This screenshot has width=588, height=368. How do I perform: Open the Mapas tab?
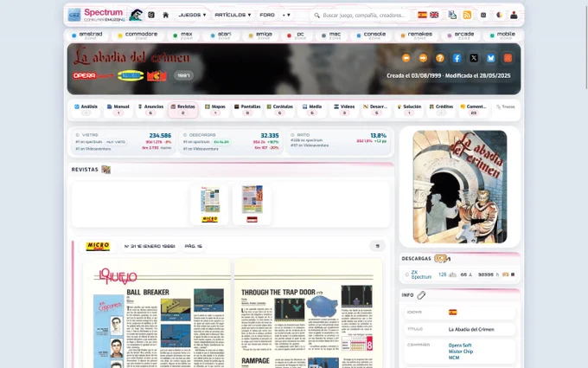pyautogui.click(x=215, y=110)
